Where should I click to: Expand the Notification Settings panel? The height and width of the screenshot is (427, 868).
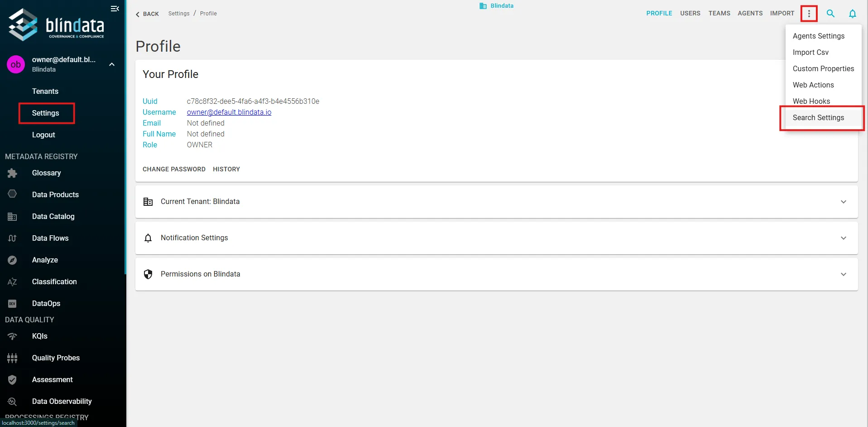tap(496, 238)
